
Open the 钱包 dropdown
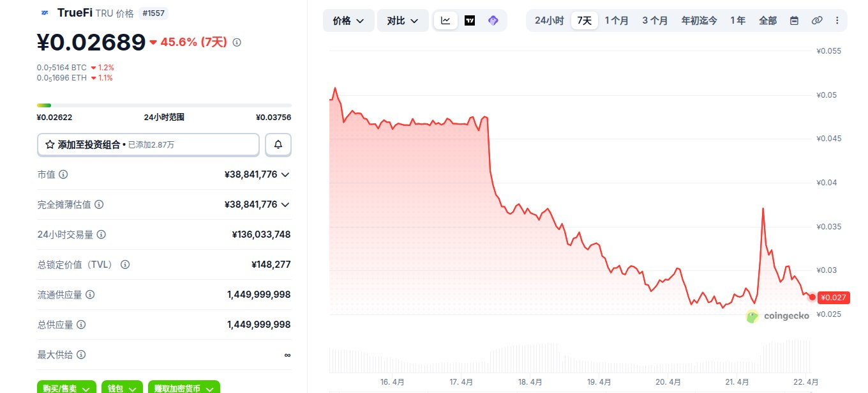[122, 387]
